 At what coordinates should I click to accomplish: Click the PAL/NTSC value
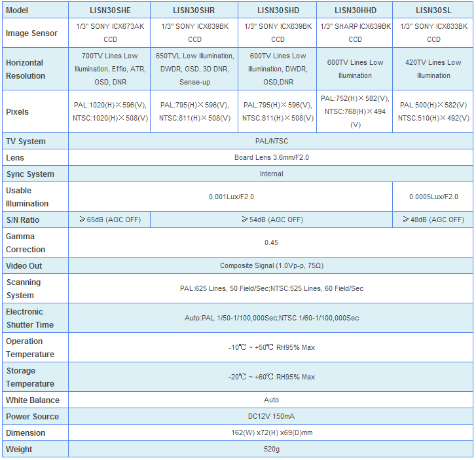pos(271,141)
